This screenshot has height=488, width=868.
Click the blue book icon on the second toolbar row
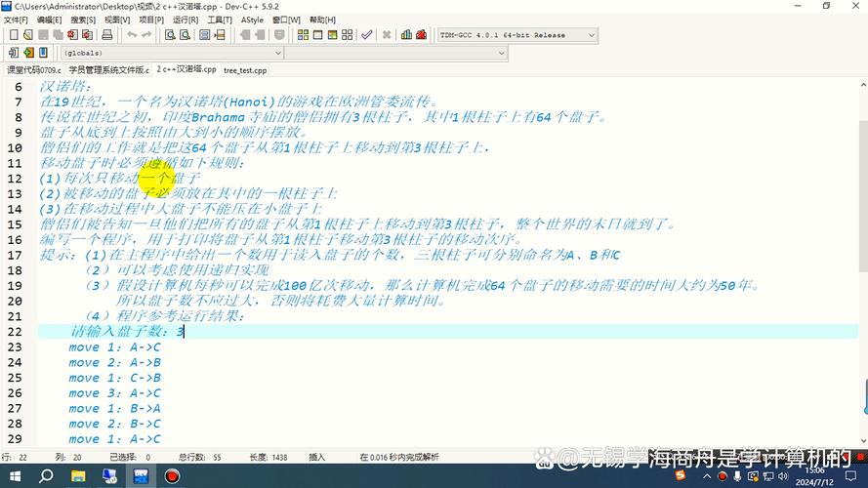coord(43,53)
